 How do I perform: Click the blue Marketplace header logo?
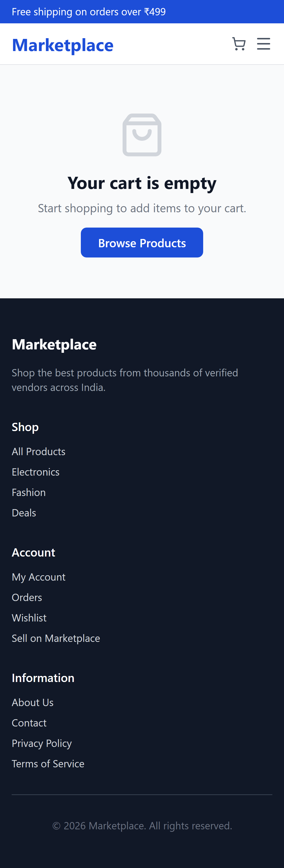63,45
